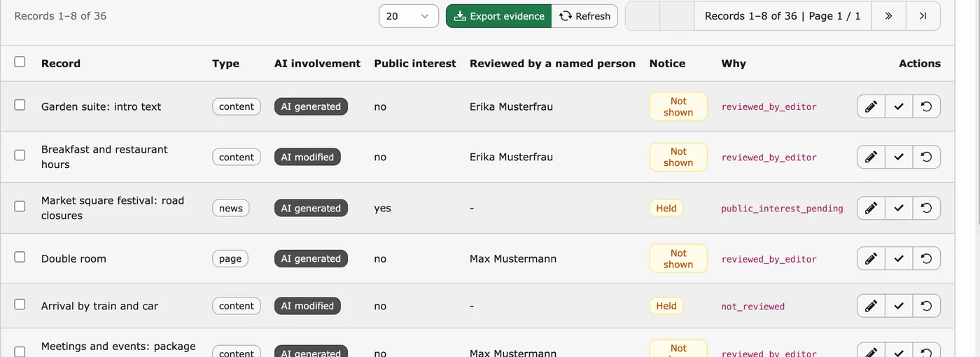Screen dimensions: 980x357
Task: Click the AI modified tag for Breakfast hours
Action: [x=307, y=157]
